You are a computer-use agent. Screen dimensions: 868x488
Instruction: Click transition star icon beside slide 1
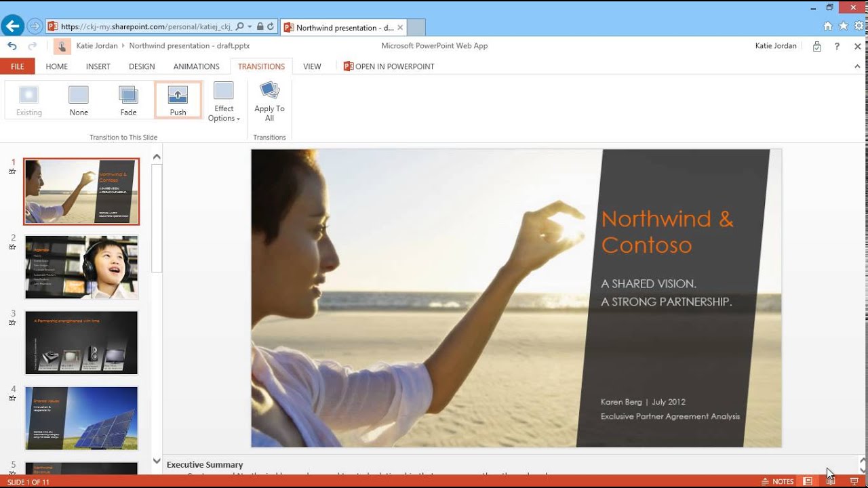tap(12, 171)
